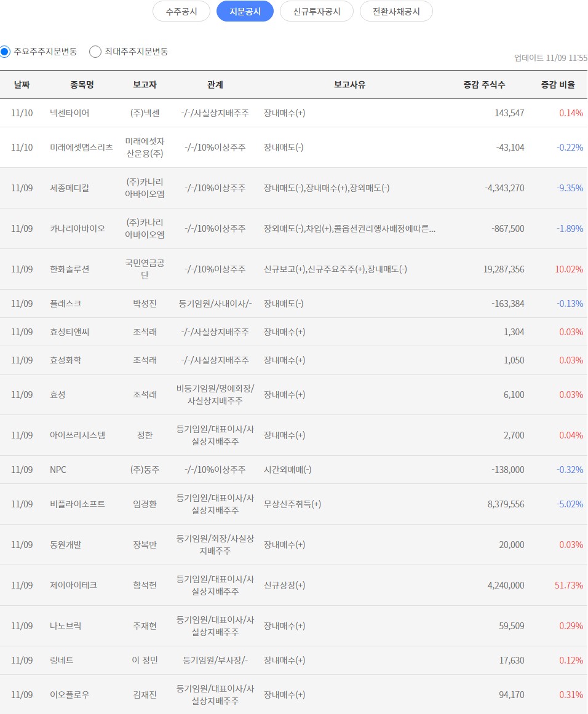Open the 미래에셋맵스리츠 stock entry

click(82, 148)
